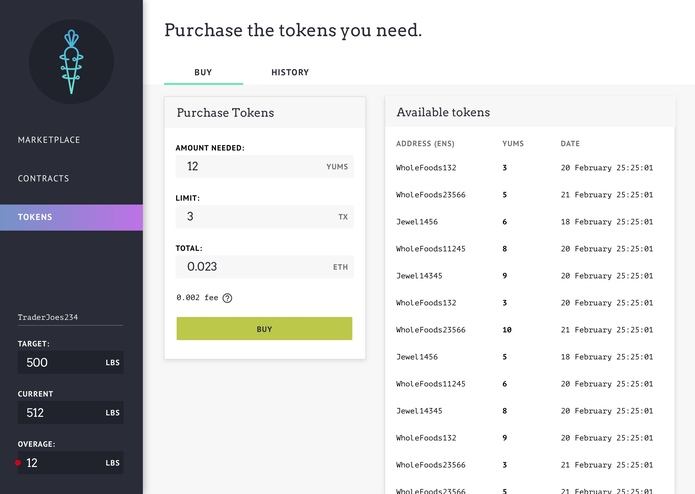Switch to the History tab
Image resolution: width=695 pixels, height=494 pixels.
click(x=290, y=72)
